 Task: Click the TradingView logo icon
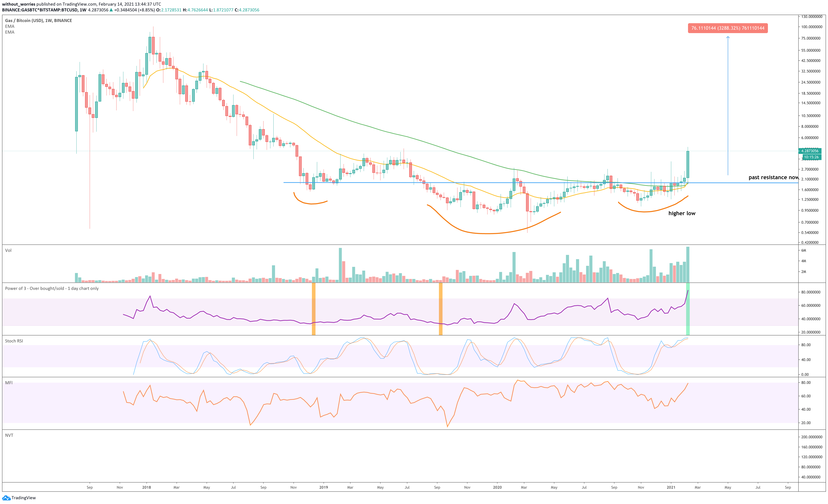pos(6,498)
